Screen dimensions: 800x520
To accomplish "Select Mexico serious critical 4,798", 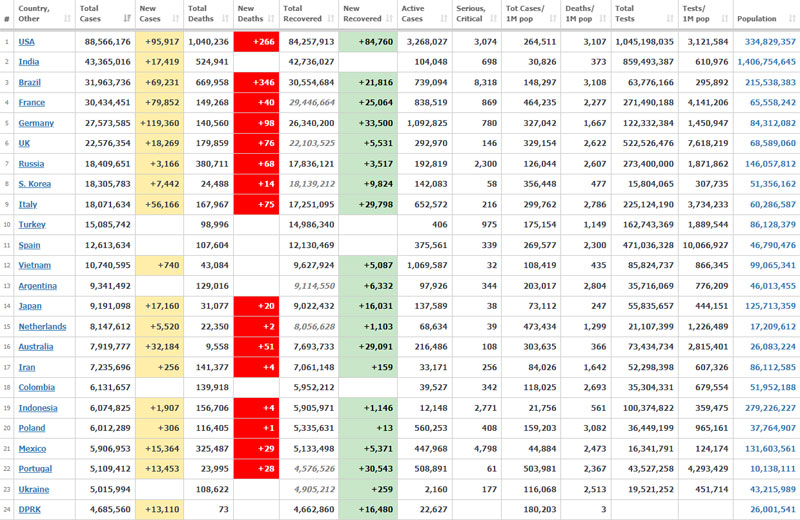I will tap(485, 449).
